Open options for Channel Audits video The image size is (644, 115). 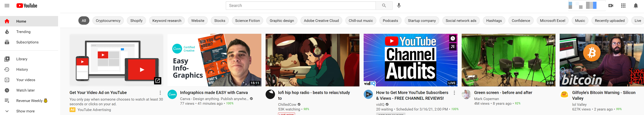point(454,93)
